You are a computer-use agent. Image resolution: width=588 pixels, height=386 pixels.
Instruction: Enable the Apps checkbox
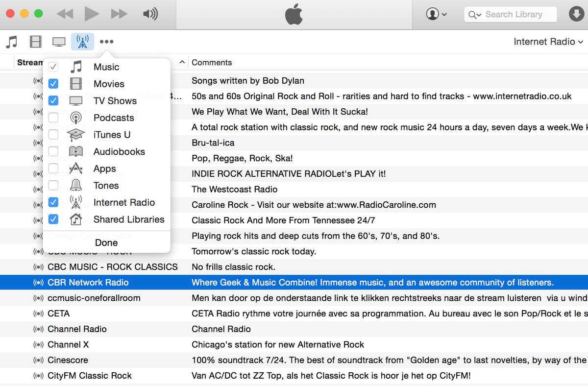53,169
